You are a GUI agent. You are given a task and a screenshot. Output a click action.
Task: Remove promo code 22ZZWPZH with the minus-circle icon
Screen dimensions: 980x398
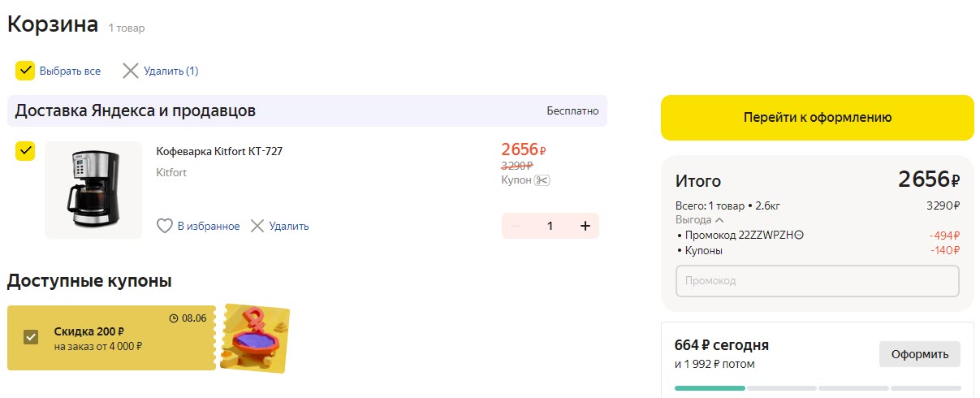(x=800, y=236)
